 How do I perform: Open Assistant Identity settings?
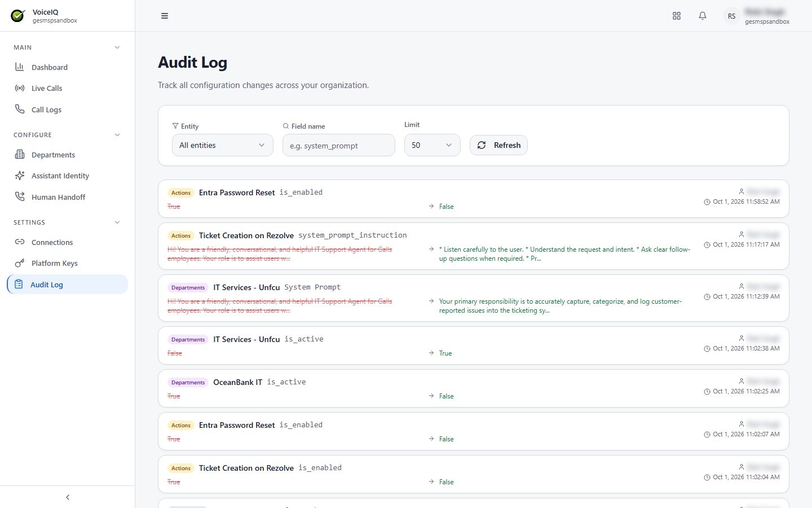67,176
